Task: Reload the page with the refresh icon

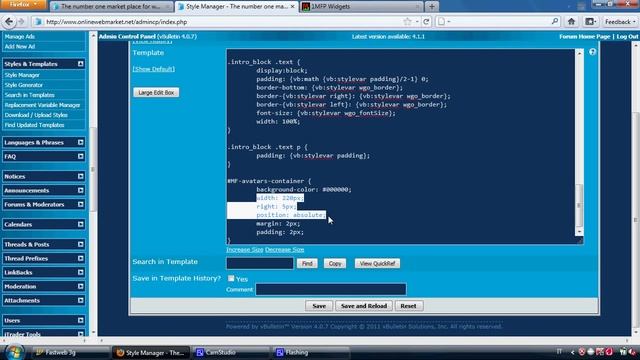Action: click(x=426, y=22)
